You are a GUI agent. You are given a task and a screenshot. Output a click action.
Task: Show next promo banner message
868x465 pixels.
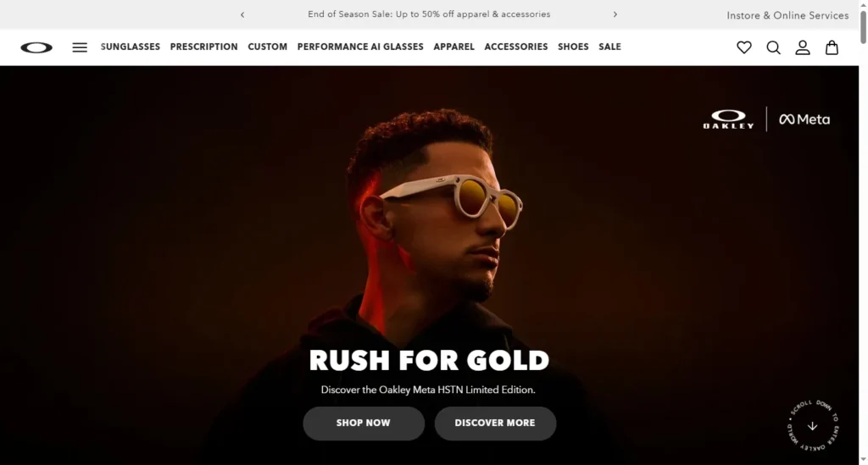(x=615, y=14)
